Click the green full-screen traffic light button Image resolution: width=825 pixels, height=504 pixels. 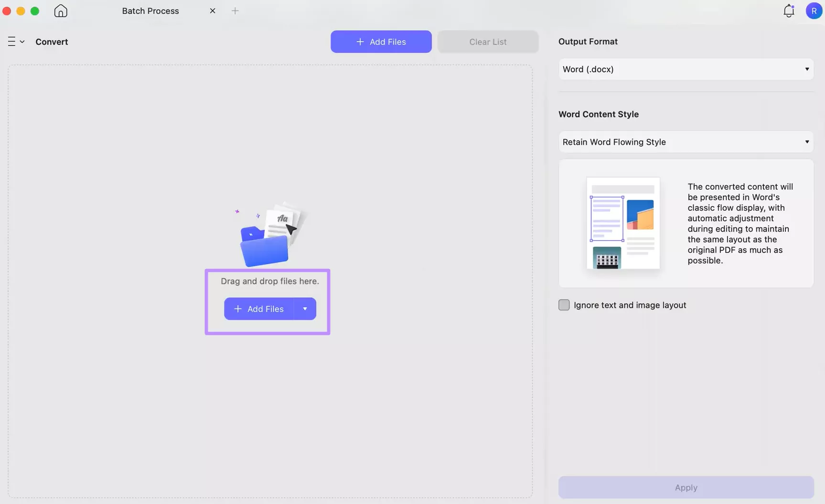point(35,11)
